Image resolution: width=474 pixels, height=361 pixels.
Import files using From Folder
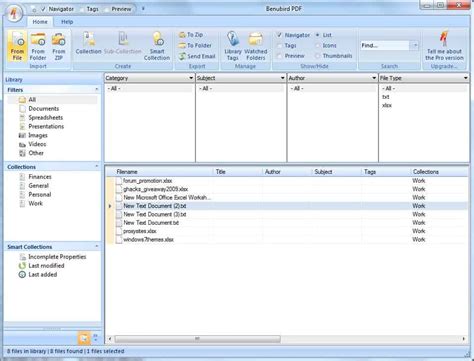point(38,46)
